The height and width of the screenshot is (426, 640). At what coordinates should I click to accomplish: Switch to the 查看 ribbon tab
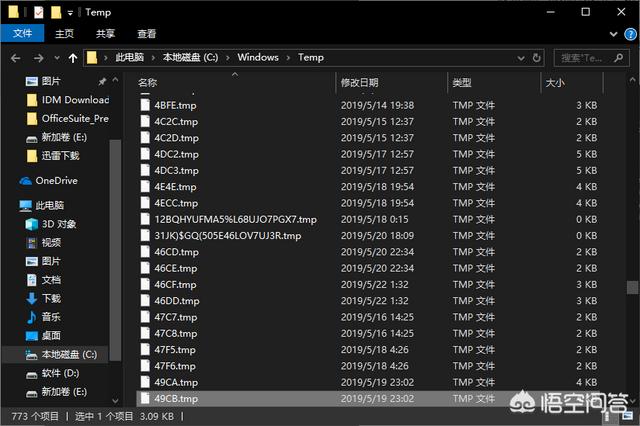[147, 34]
